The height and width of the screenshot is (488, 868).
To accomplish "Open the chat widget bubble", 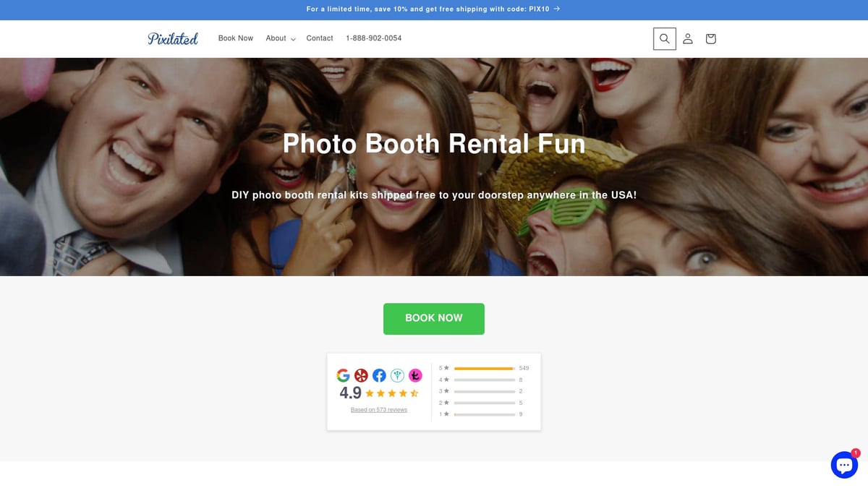I will point(843,465).
